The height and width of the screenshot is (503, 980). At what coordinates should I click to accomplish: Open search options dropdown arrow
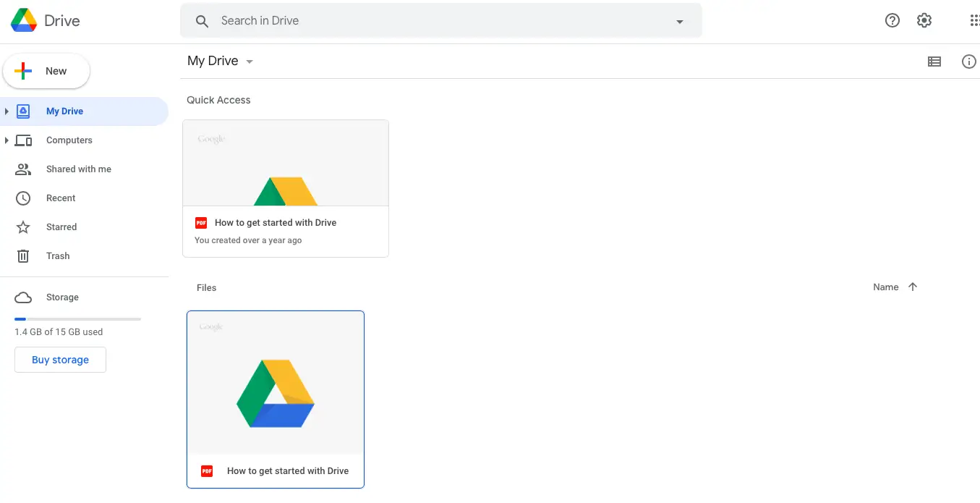click(679, 22)
